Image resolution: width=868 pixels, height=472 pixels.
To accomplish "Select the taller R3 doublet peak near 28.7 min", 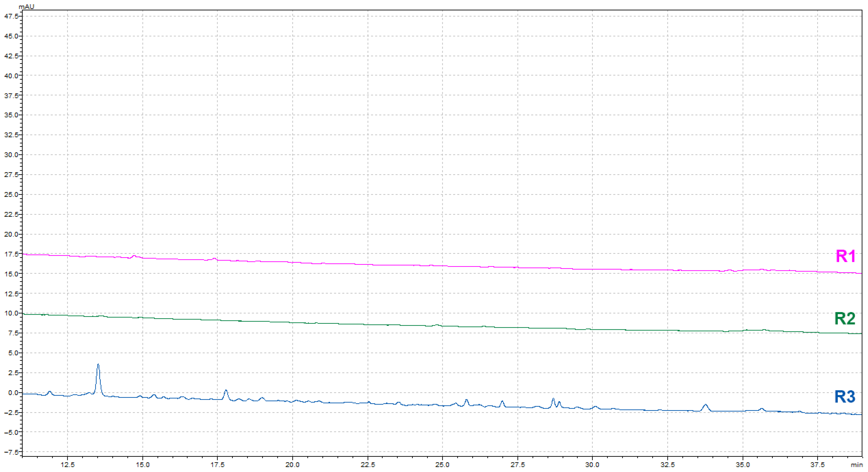I will pos(553,399).
